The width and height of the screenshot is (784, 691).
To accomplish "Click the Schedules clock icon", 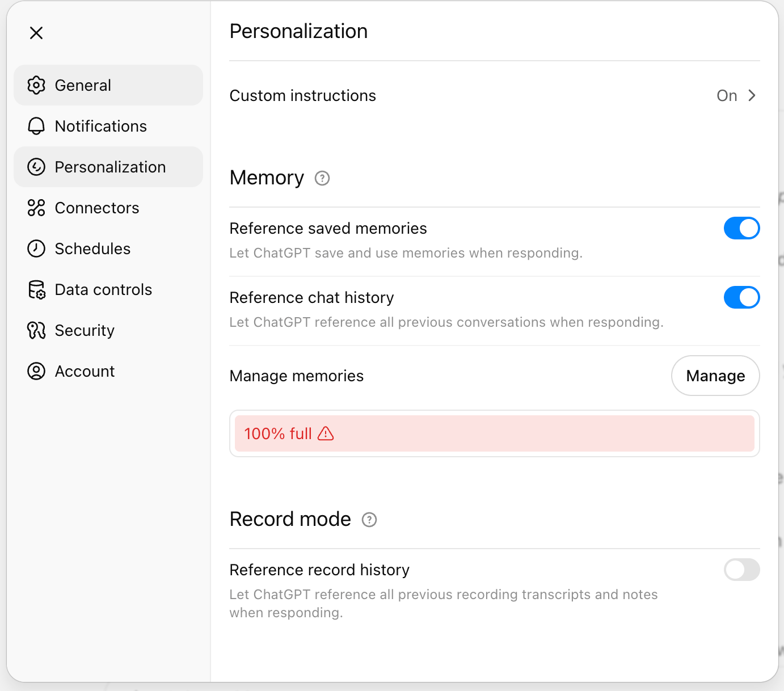I will pyautogui.click(x=36, y=248).
